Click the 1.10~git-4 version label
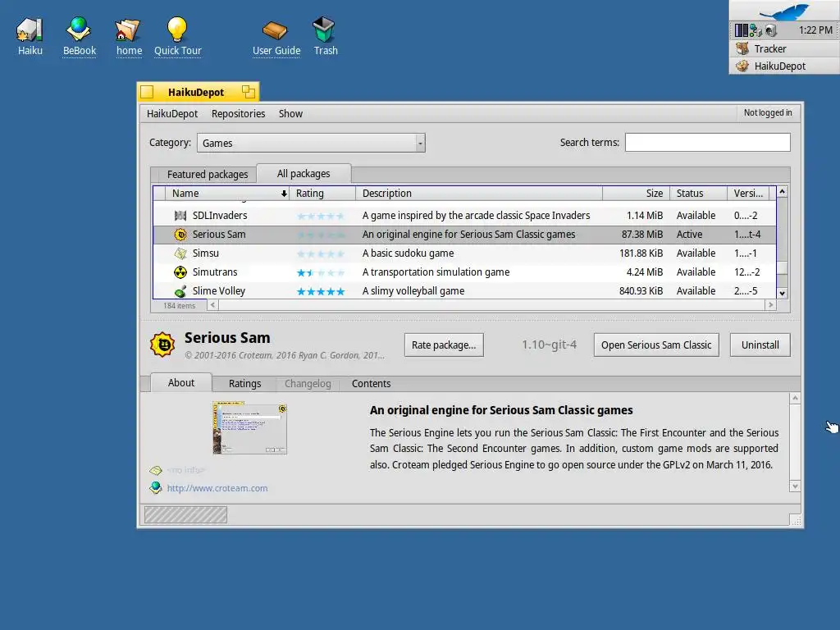This screenshot has height=630, width=840. point(549,345)
